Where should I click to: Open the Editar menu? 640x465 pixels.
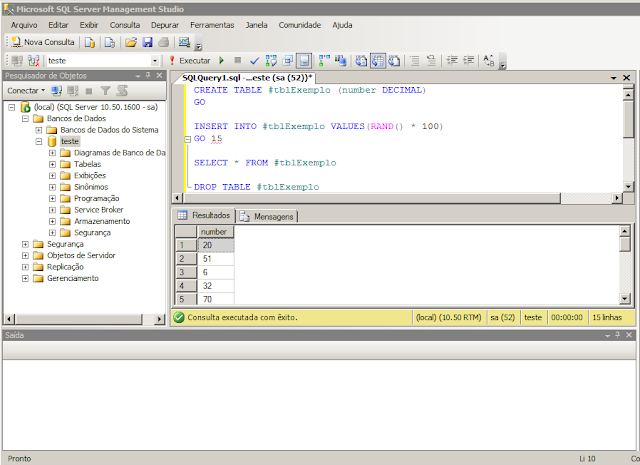[58, 25]
